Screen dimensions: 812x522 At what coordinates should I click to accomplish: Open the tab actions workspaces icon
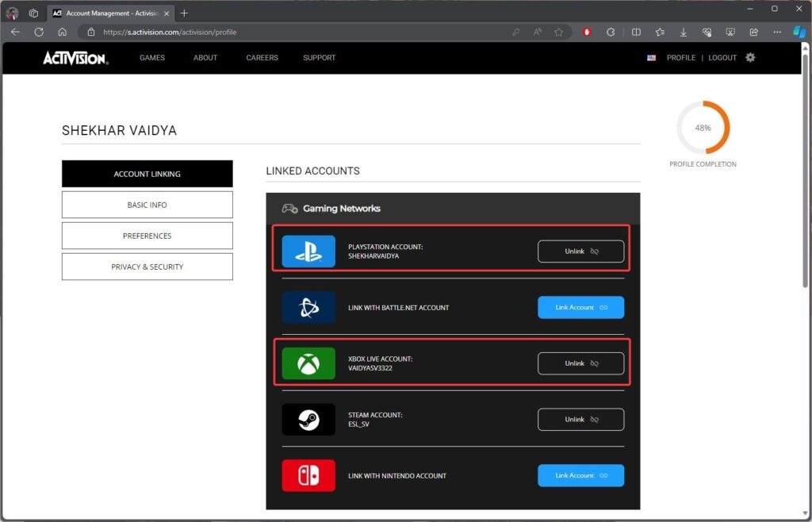(33, 13)
